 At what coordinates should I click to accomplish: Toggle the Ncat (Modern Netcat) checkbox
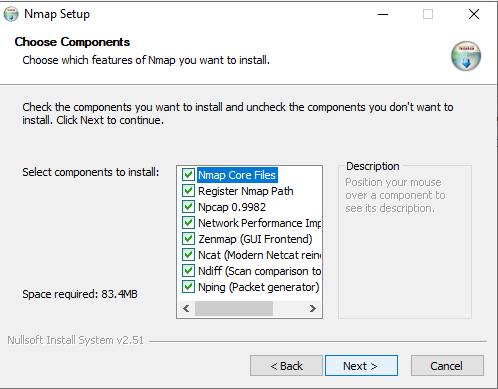[188, 255]
